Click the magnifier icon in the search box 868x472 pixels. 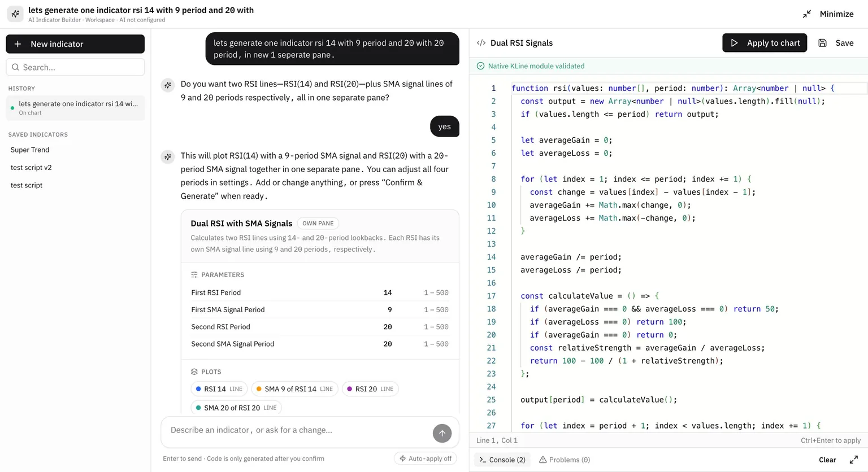[x=15, y=67]
